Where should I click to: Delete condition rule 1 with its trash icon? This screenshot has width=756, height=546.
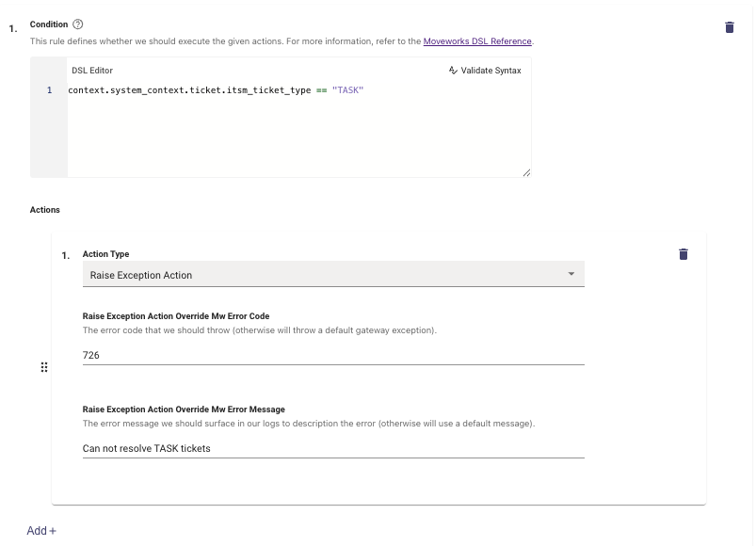(730, 27)
